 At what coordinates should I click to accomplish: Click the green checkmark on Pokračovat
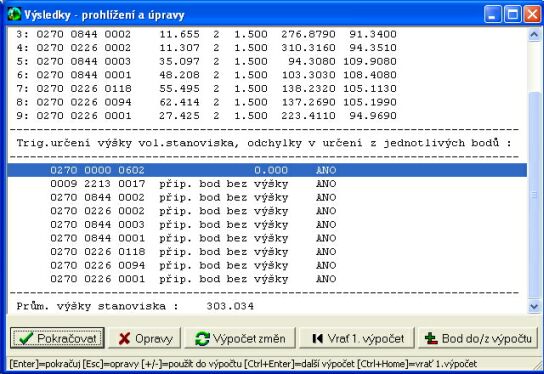tap(25, 338)
